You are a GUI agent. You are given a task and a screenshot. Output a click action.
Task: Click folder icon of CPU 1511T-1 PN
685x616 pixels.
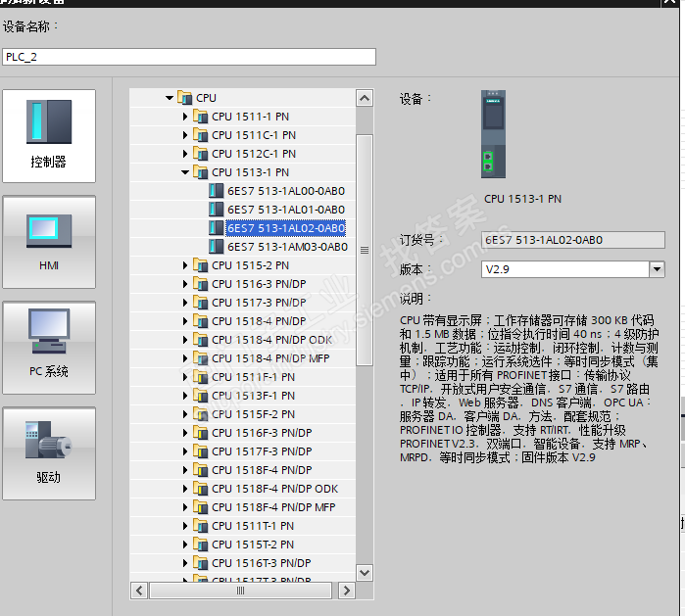coord(201,526)
